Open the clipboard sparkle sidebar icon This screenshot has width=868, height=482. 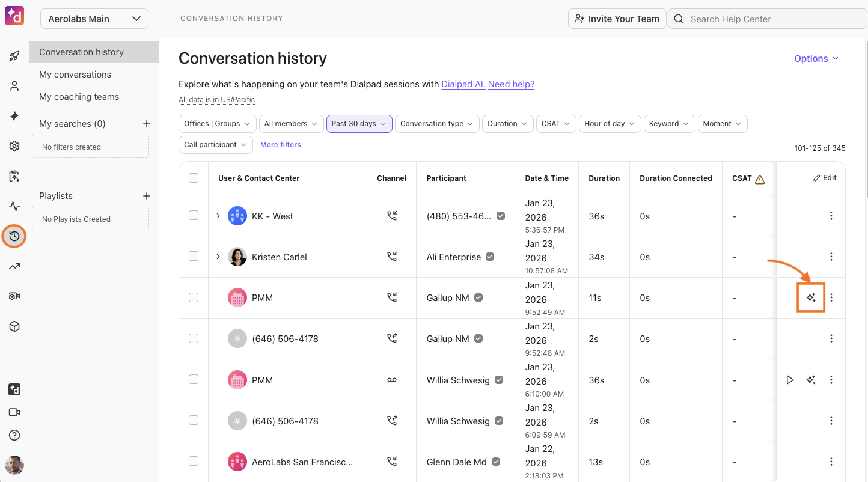point(14,176)
